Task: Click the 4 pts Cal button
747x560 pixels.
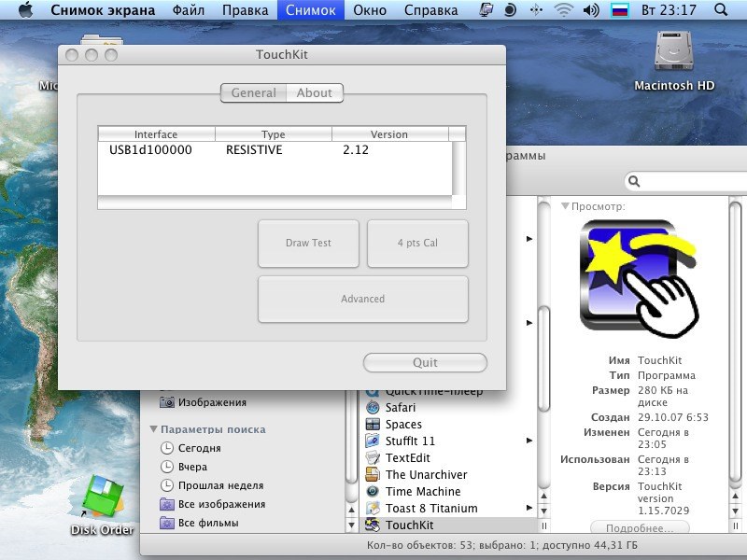Action: [x=417, y=243]
